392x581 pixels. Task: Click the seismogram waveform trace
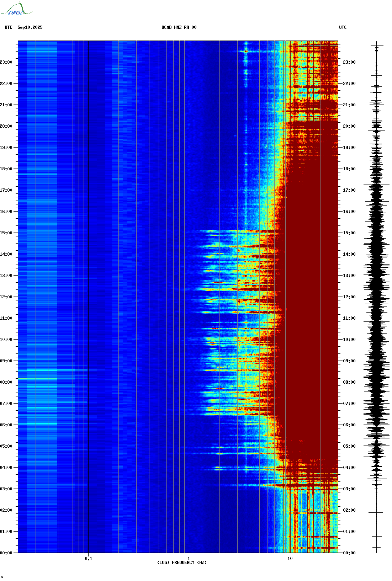(377, 297)
